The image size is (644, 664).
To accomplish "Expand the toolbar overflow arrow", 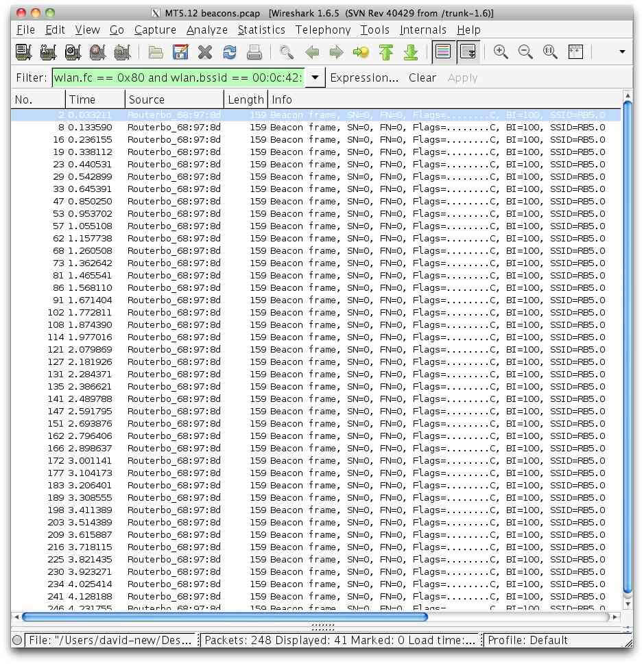I will (x=622, y=51).
